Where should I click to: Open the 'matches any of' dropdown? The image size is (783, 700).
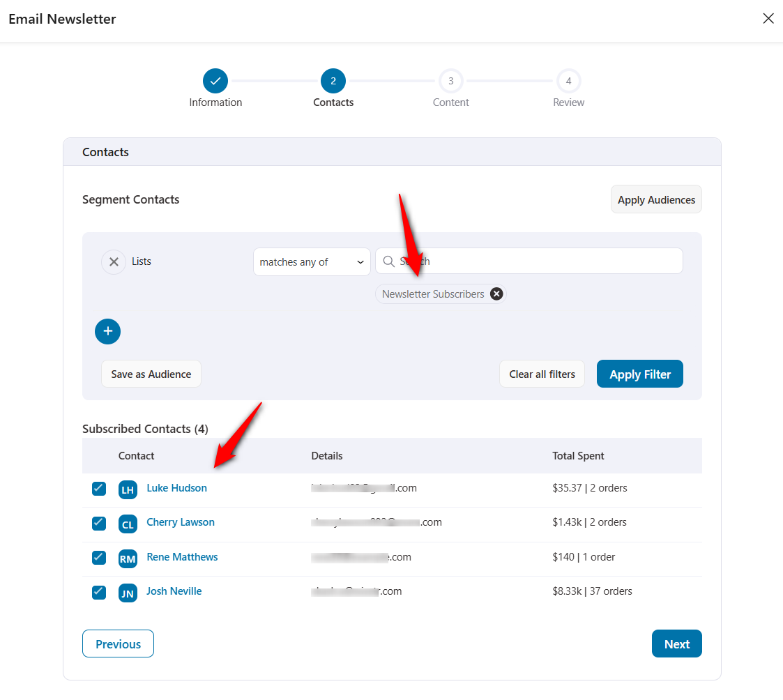pyautogui.click(x=312, y=261)
